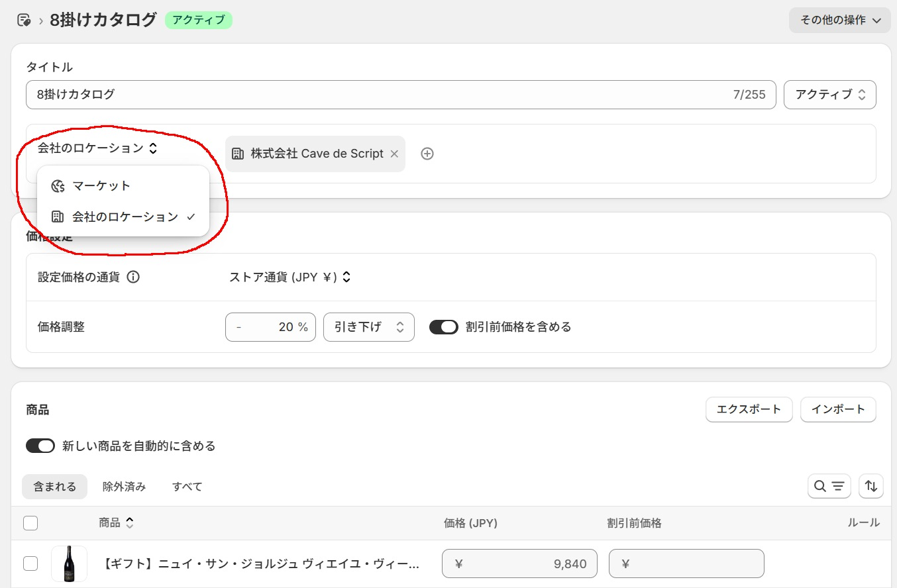Viewport: 897px width, 588px height.
Task: Switch to the 除外済み tab
Action: click(x=124, y=487)
